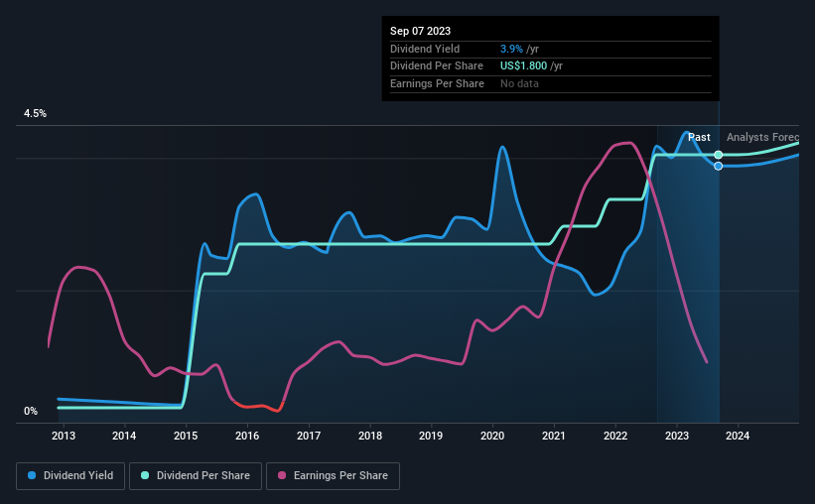This screenshot has width=815, height=504.
Task: Click the Analysts Forecast section label
Action: tap(762, 137)
